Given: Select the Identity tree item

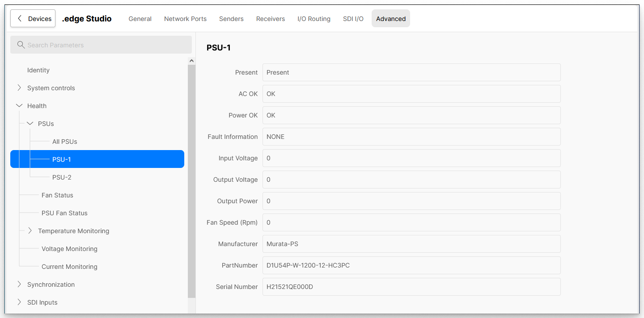Looking at the screenshot, I should coord(38,70).
